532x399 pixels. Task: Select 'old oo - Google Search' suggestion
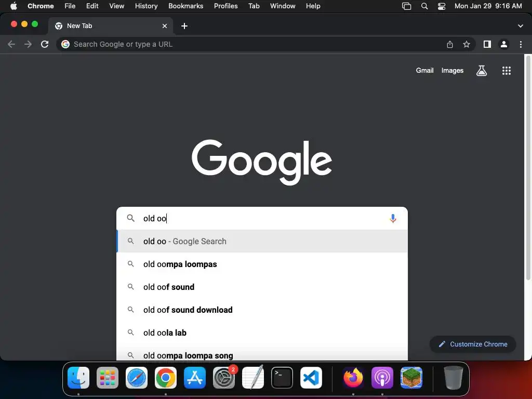coord(262,241)
